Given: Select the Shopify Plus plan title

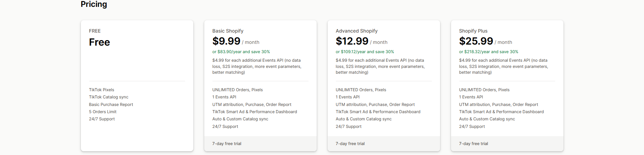Looking at the screenshot, I should pos(473,31).
